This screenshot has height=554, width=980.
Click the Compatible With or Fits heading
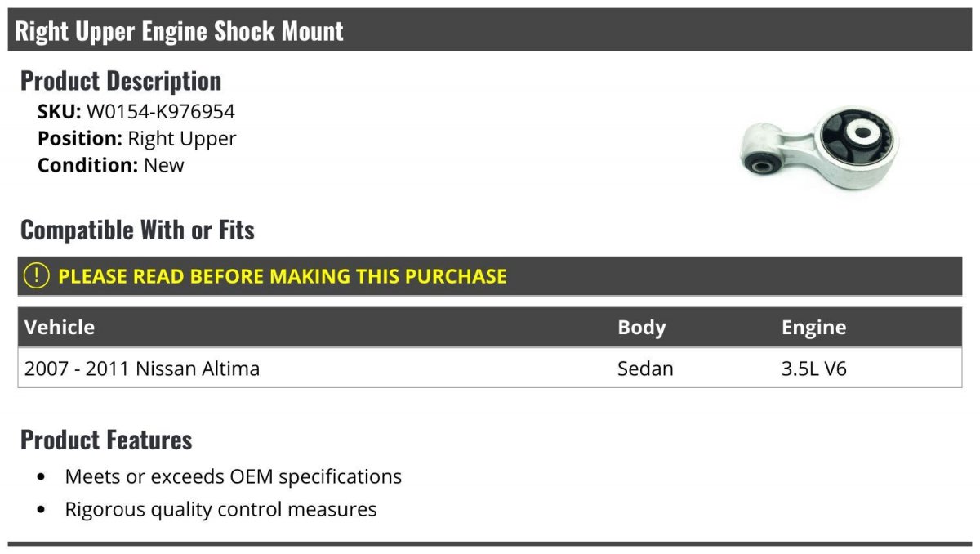pyautogui.click(x=137, y=230)
